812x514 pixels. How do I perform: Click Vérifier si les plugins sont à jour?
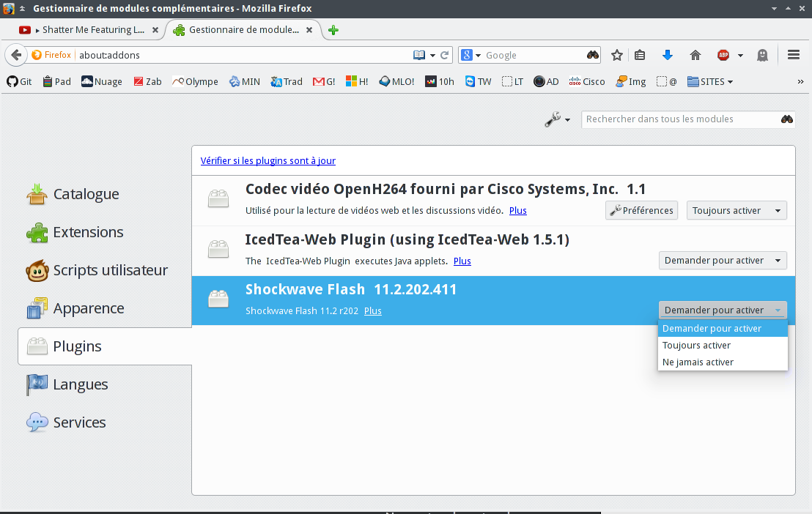[x=267, y=160]
